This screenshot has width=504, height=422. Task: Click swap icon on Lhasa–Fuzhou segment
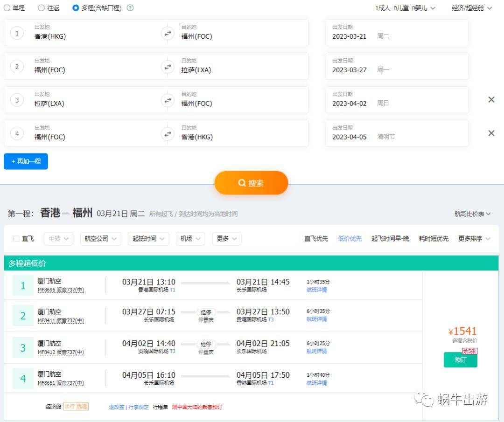point(167,100)
